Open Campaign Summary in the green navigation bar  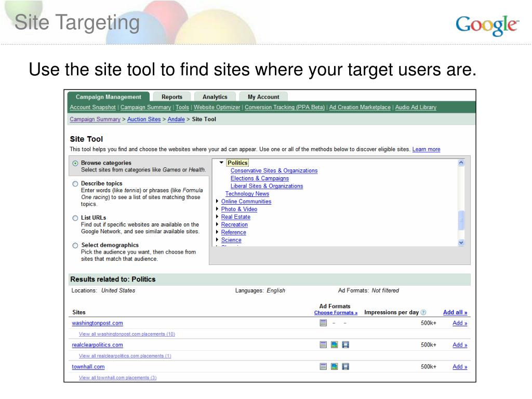tap(145, 107)
